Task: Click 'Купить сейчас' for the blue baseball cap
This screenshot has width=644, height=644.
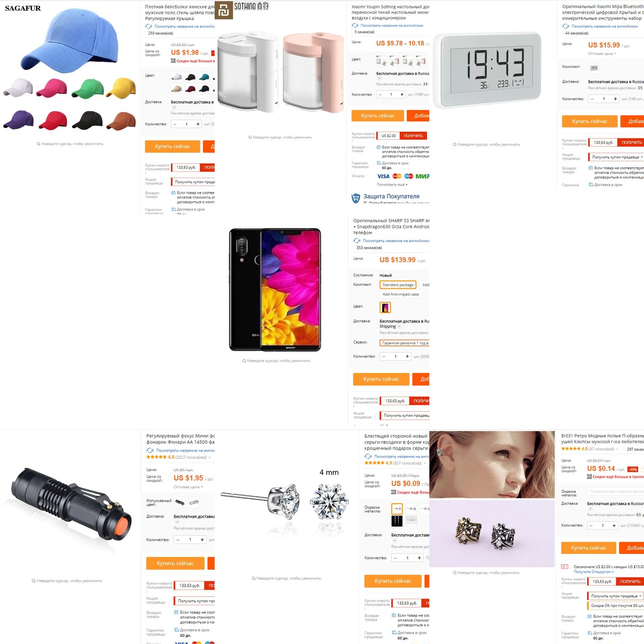Action: pos(173,146)
